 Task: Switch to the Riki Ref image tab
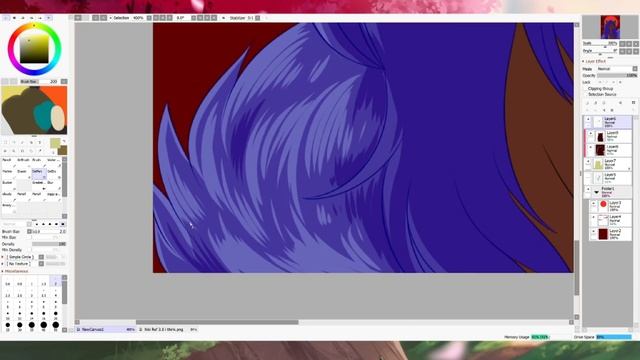tap(168, 329)
